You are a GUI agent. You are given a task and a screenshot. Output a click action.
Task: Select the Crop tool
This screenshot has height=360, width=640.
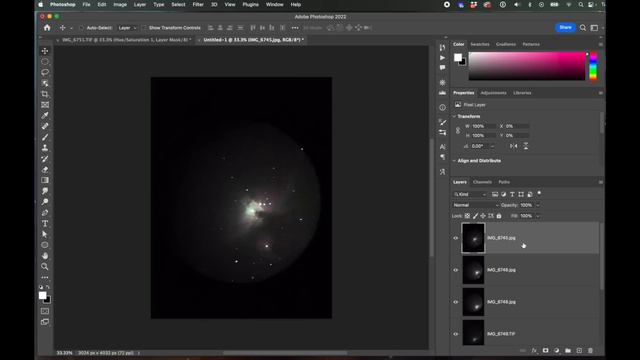pyautogui.click(x=45, y=94)
